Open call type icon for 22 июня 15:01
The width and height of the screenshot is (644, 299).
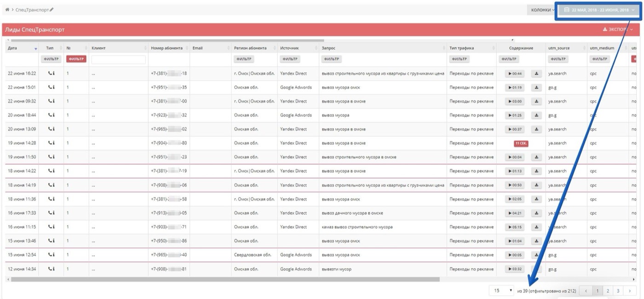click(x=51, y=87)
